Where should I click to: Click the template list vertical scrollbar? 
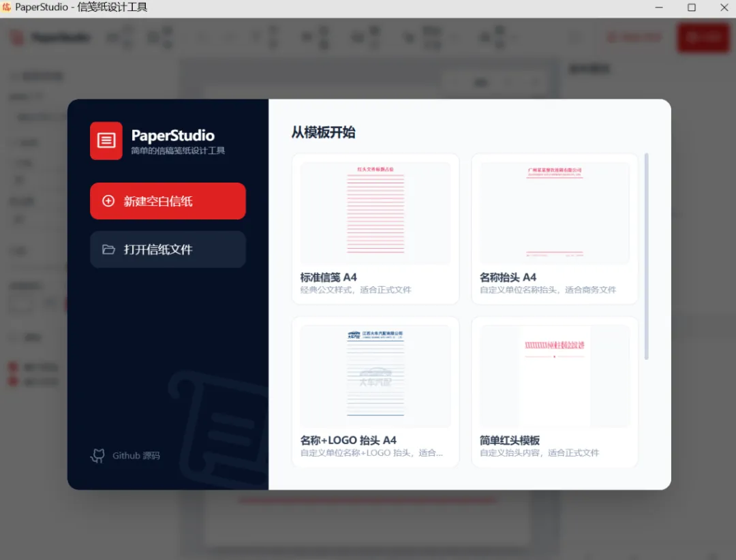coord(646,256)
